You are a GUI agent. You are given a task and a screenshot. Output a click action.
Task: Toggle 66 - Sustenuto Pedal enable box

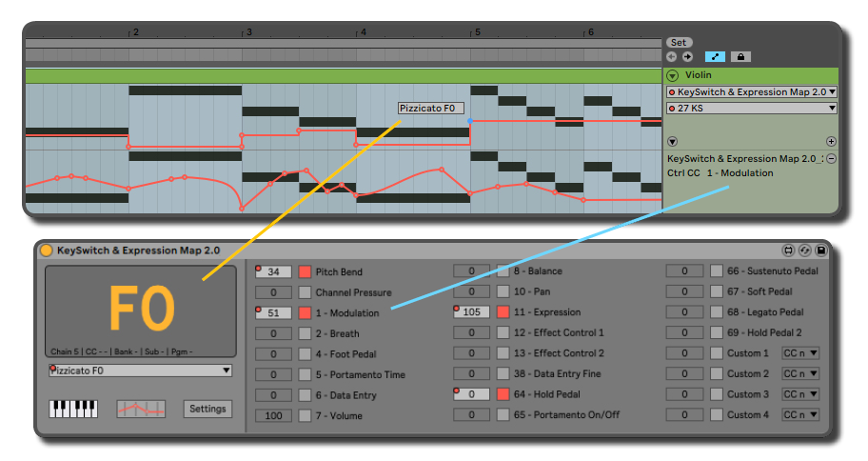click(x=717, y=271)
